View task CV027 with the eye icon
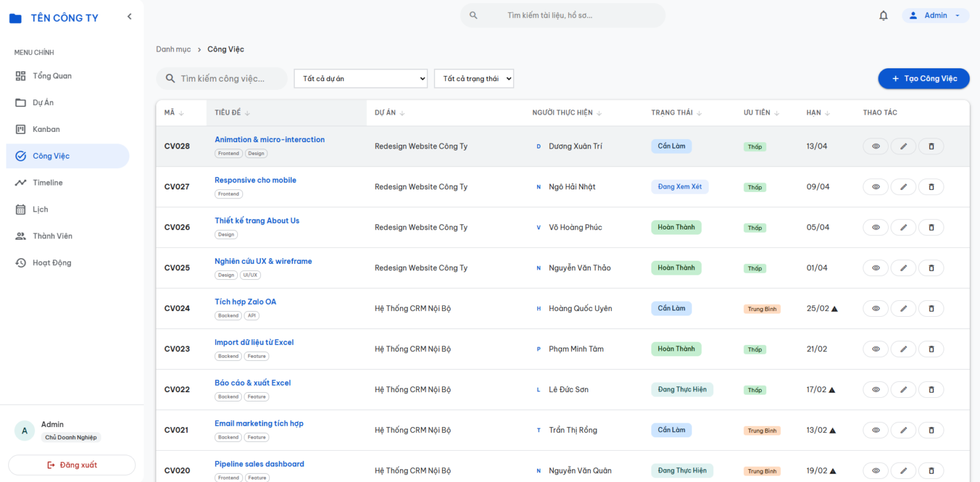980x482 pixels. pyautogui.click(x=876, y=187)
